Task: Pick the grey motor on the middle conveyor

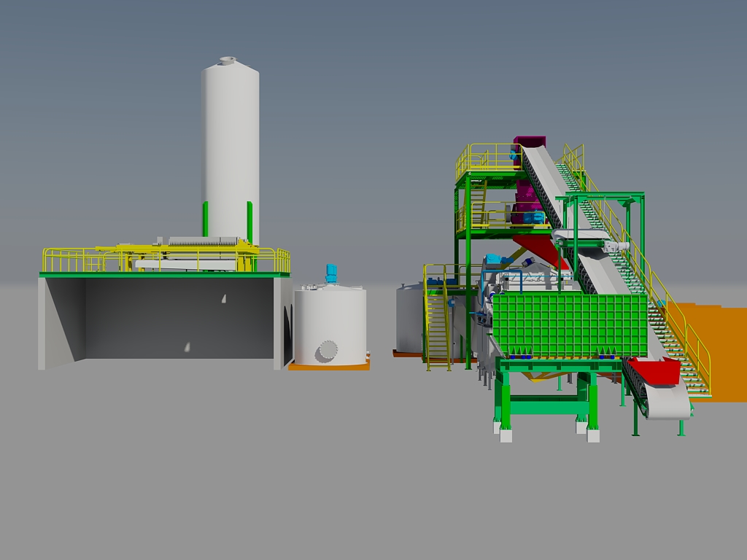Action: tap(616, 246)
